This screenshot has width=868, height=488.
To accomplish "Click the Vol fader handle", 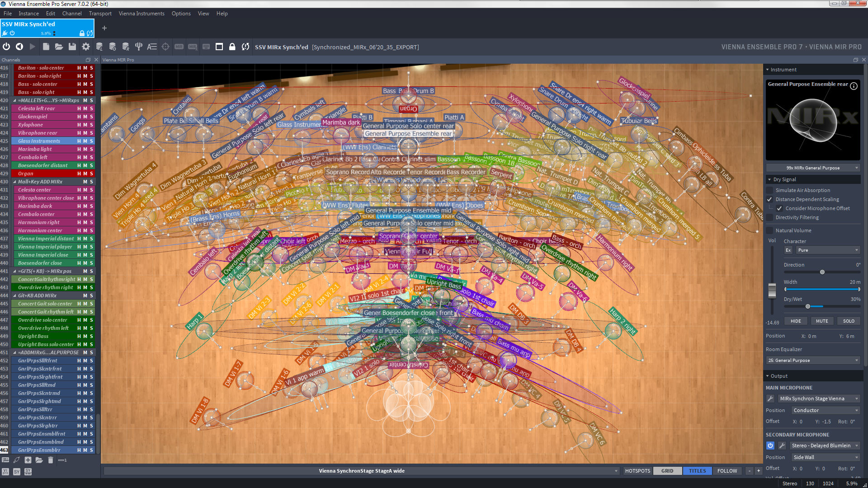I will tap(772, 290).
